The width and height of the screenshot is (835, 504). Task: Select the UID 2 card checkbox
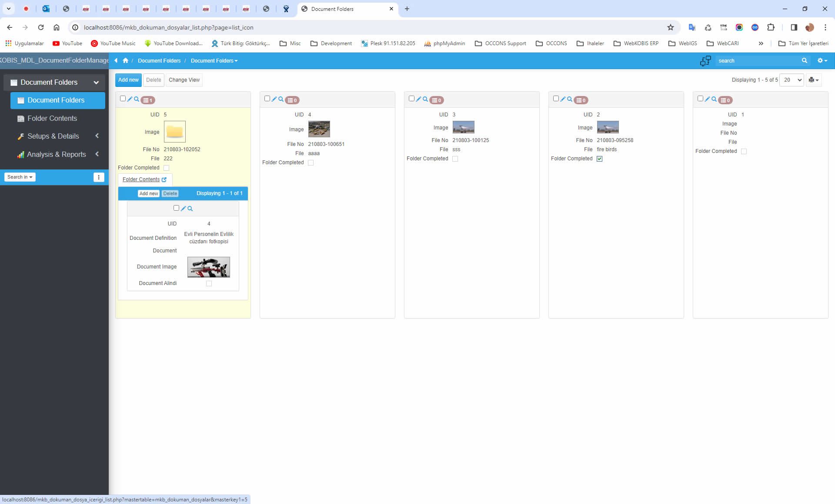point(556,99)
